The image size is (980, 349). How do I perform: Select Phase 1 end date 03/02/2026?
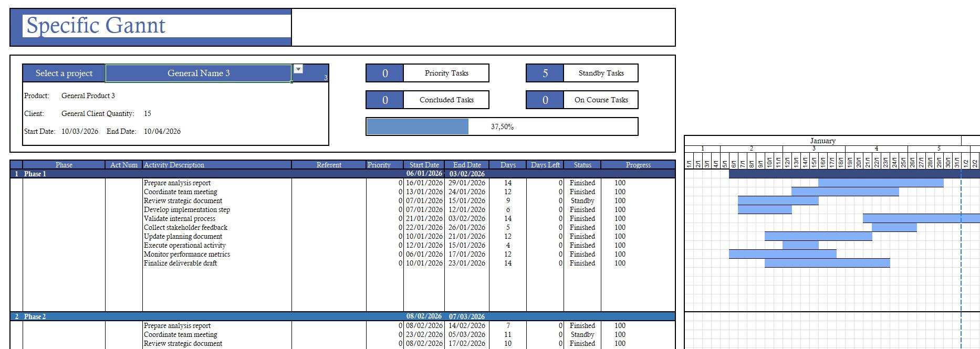pos(467,174)
